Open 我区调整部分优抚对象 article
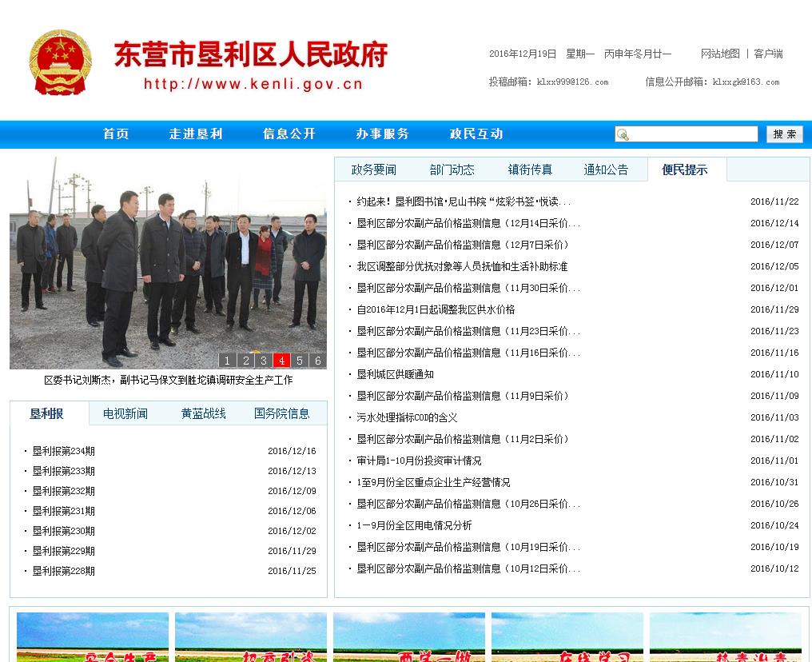This screenshot has width=812, height=662. click(462, 266)
